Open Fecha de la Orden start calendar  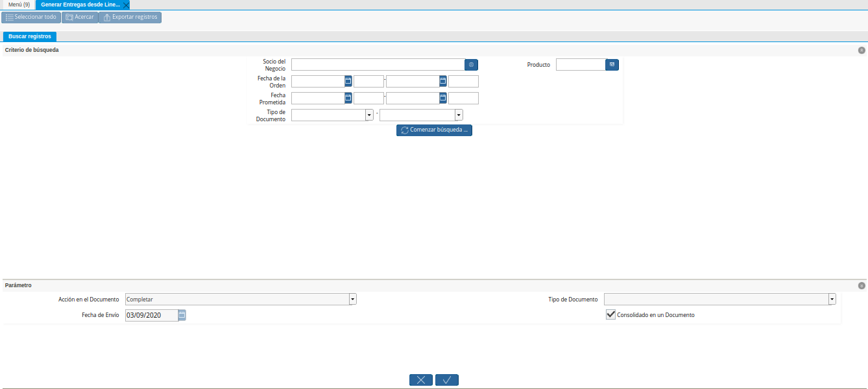pyautogui.click(x=348, y=81)
